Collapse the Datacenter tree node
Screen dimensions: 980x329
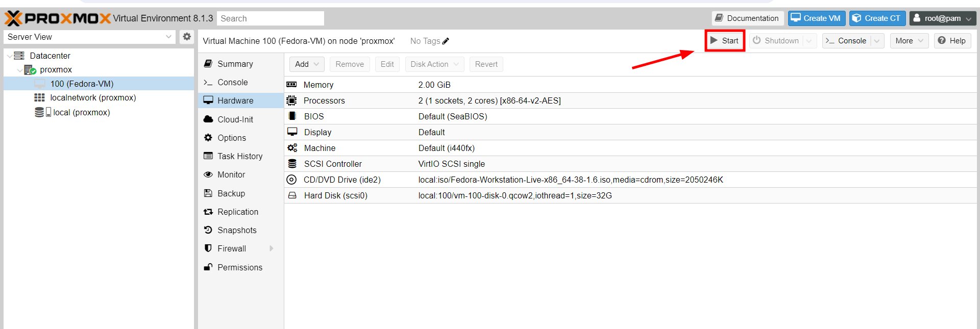tap(10, 56)
